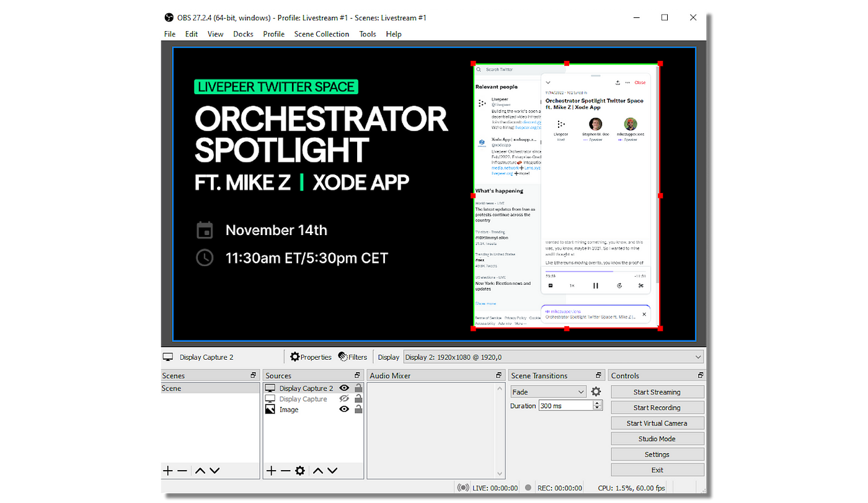Click the CPU 1.5%, 60.00 fps status
Screen dimensions: 868x503
[x=631, y=488]
